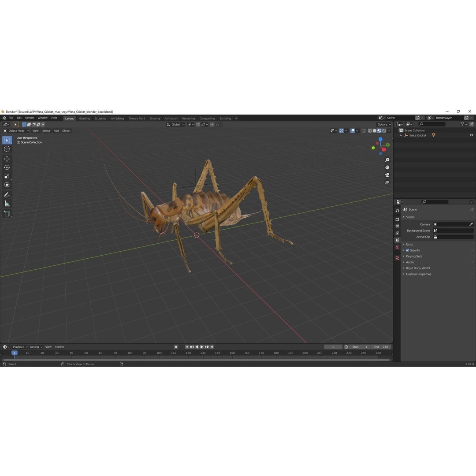
Task: Open the viewport Options dropdown
Action: [x=384, y=124]
